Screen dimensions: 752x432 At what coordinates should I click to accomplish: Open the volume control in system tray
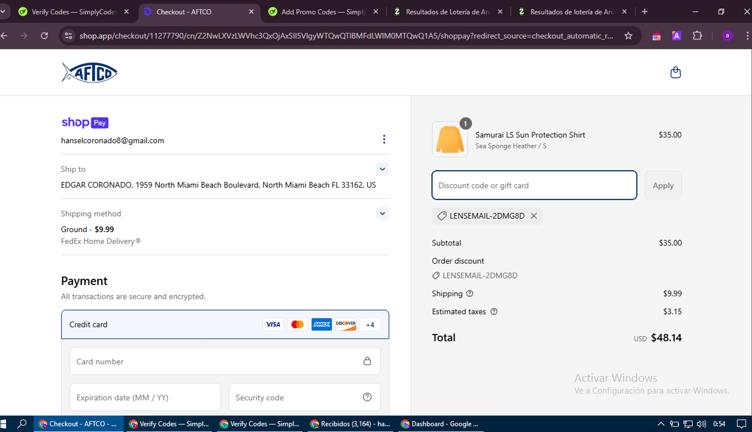[701, 424]
